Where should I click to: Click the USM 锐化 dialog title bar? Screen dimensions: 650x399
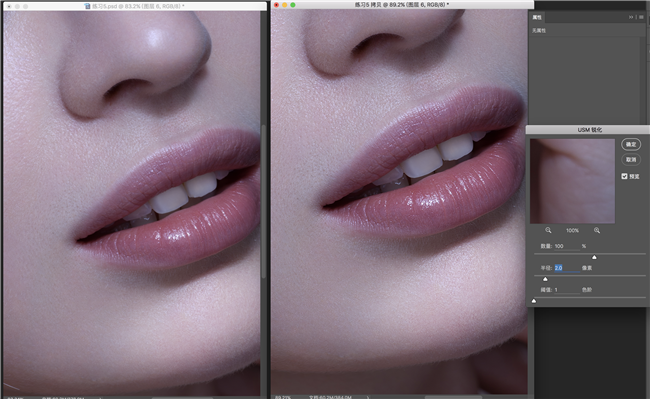tap(588, 130)
